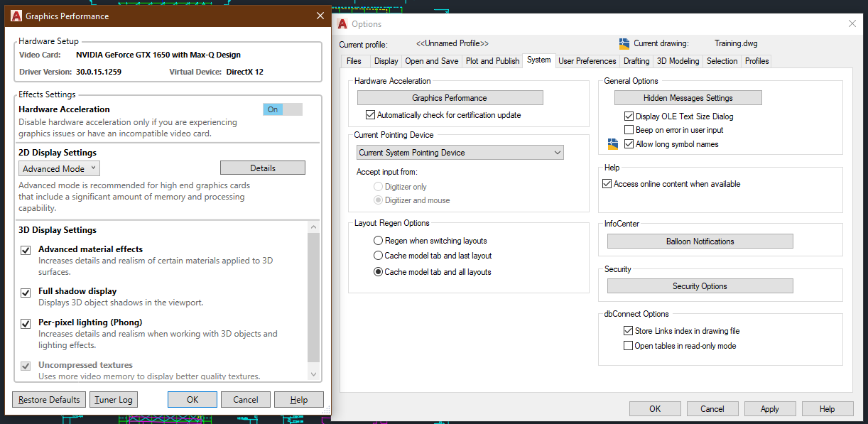
Task: Close the Options dialog window
Action: tap(852, 23)
